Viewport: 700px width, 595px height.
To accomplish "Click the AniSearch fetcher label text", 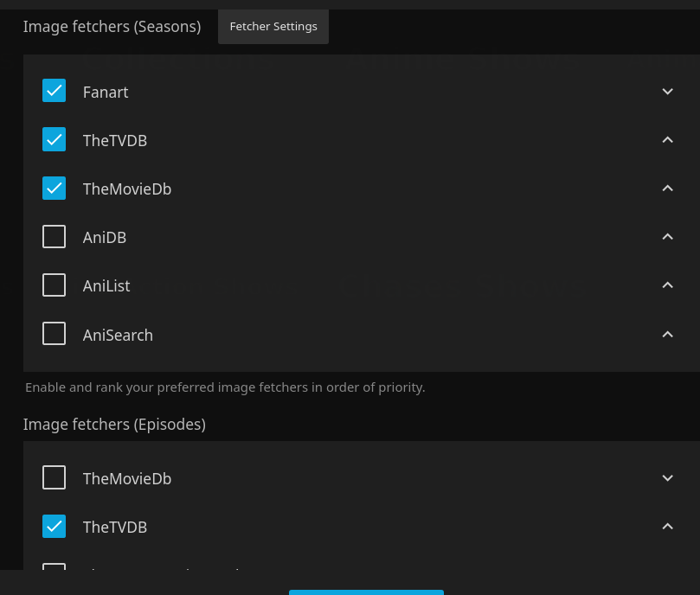I will click(x=118, y=335).
